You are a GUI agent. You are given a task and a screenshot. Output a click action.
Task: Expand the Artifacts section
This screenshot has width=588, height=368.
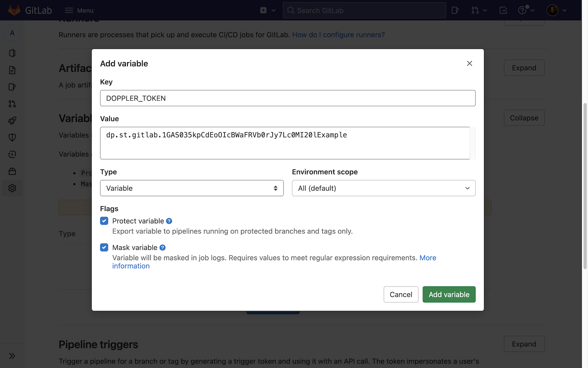(x=524, y=68)
